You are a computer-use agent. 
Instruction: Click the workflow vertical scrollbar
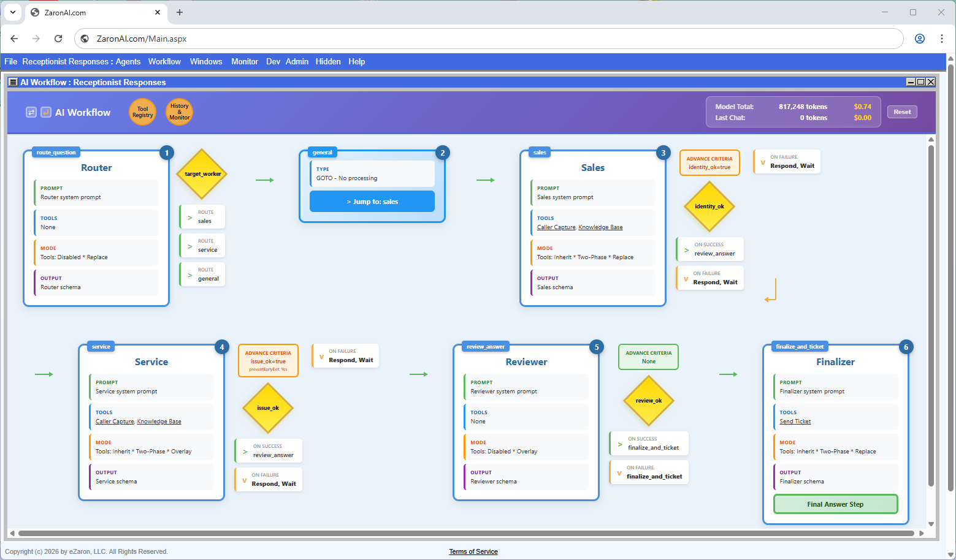tap(931, 316)
